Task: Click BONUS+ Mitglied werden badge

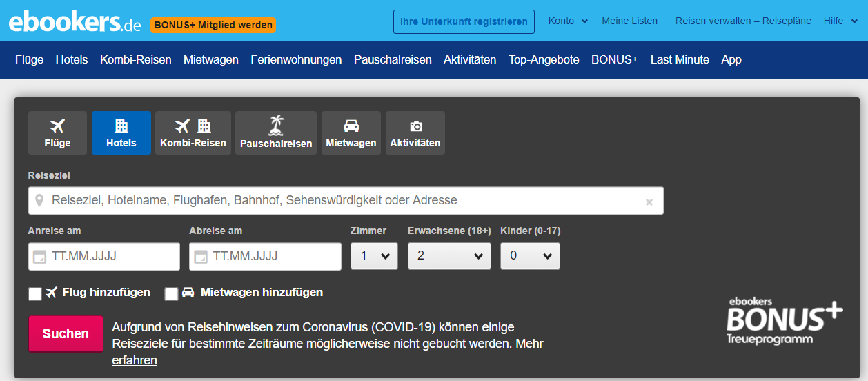Action: click(213, 25)
